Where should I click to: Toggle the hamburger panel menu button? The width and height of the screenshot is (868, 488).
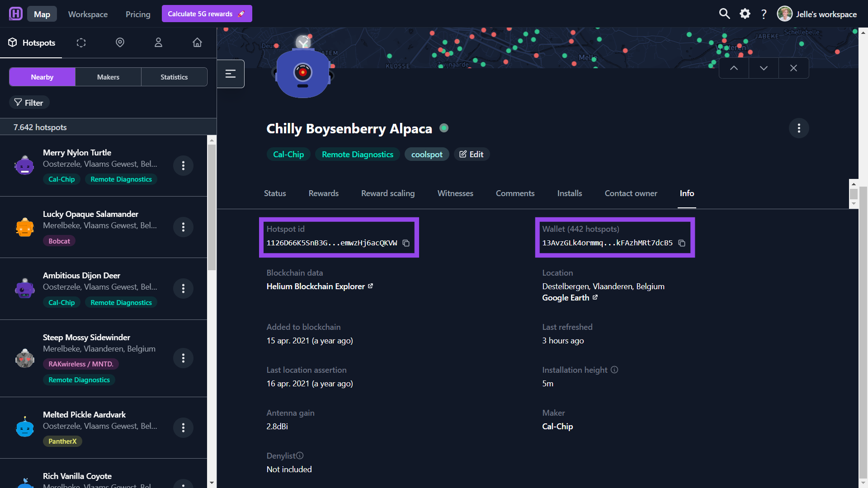click(x=231, y=74)
